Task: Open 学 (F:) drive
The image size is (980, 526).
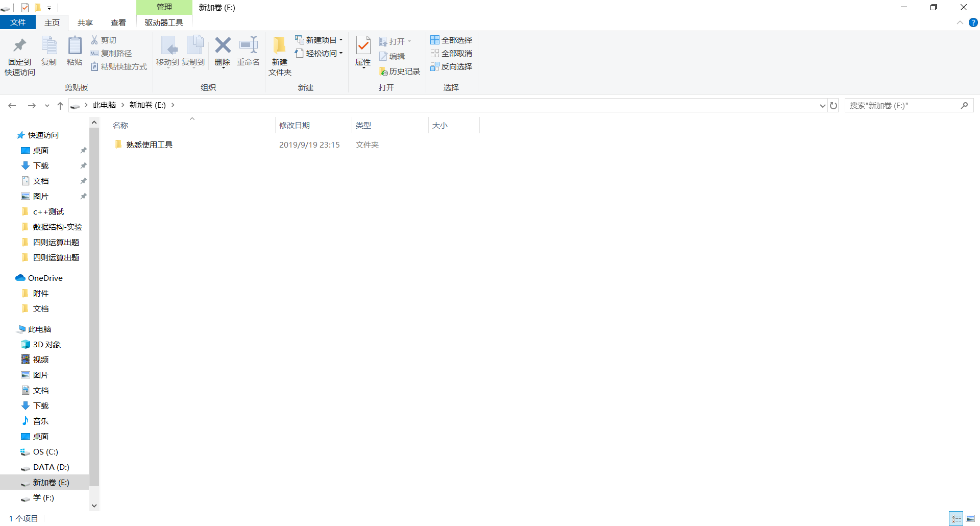Action: (43, 498)
